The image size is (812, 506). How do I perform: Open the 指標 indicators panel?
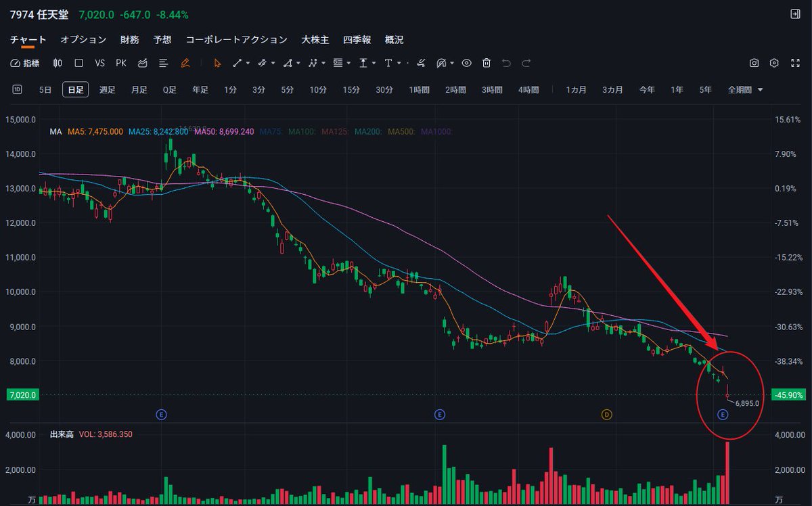tap(25, 63)
